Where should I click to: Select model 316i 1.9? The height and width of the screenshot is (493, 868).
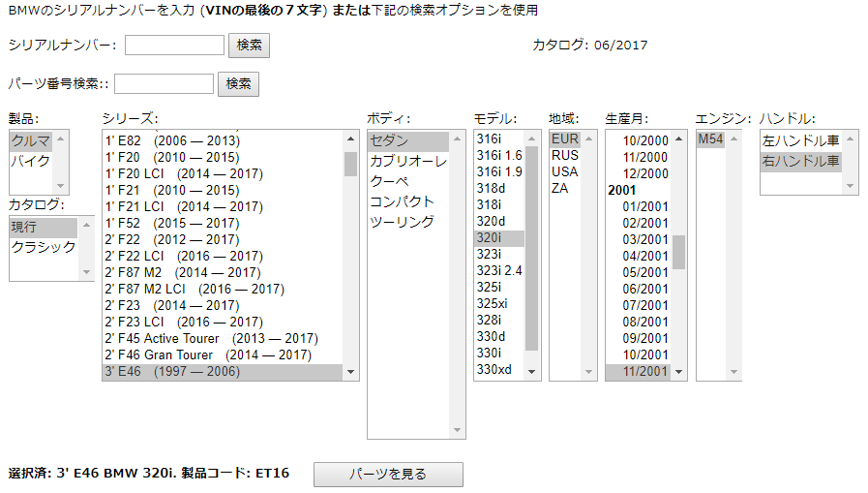(499, 172)
